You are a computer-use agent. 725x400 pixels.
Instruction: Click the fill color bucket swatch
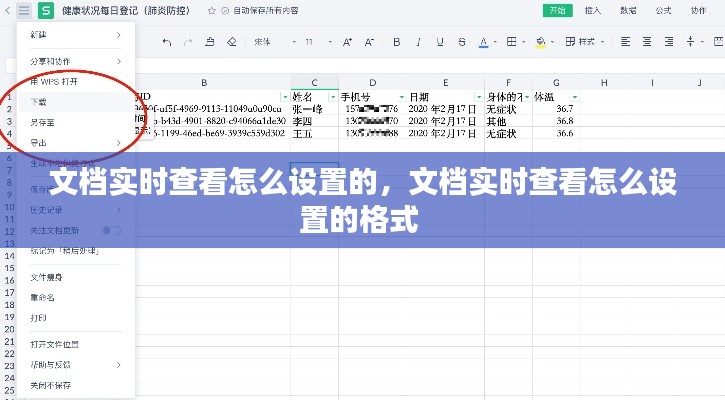point(541,42)
